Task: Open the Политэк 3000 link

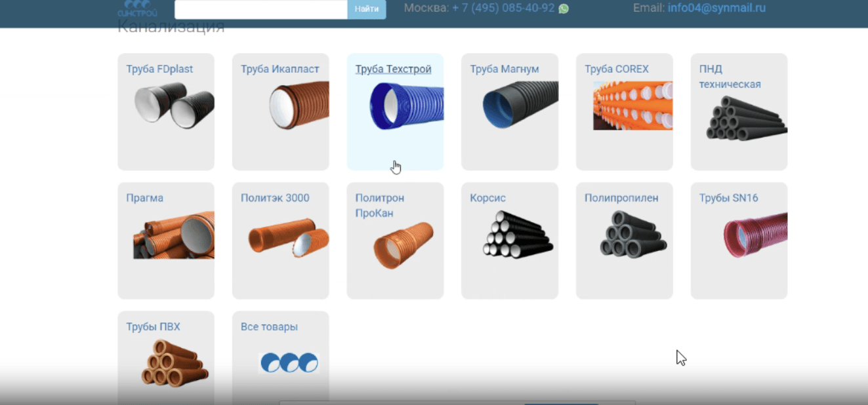Action: 275,198
